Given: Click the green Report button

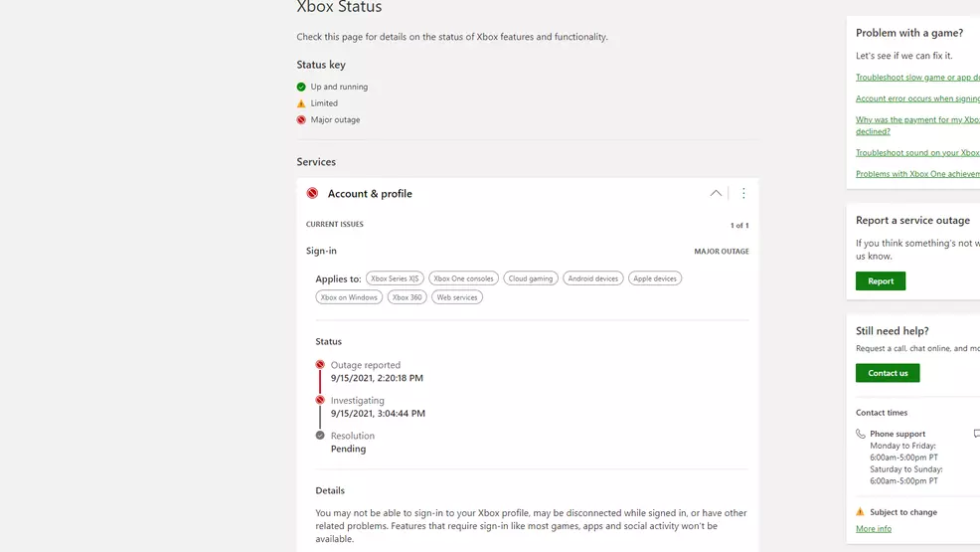Looking at the screenshot, I should pos(881,280).
